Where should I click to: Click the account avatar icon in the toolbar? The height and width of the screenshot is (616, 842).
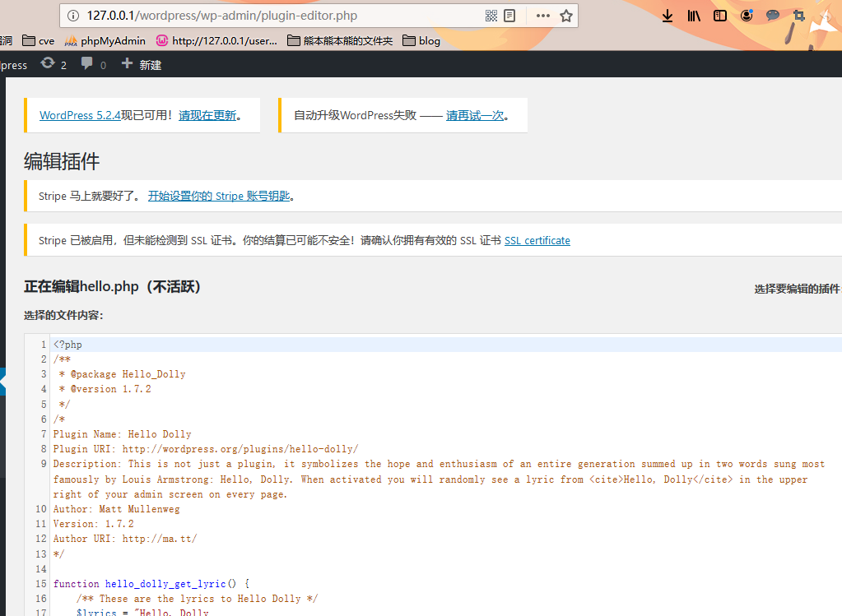click(747, 16)
